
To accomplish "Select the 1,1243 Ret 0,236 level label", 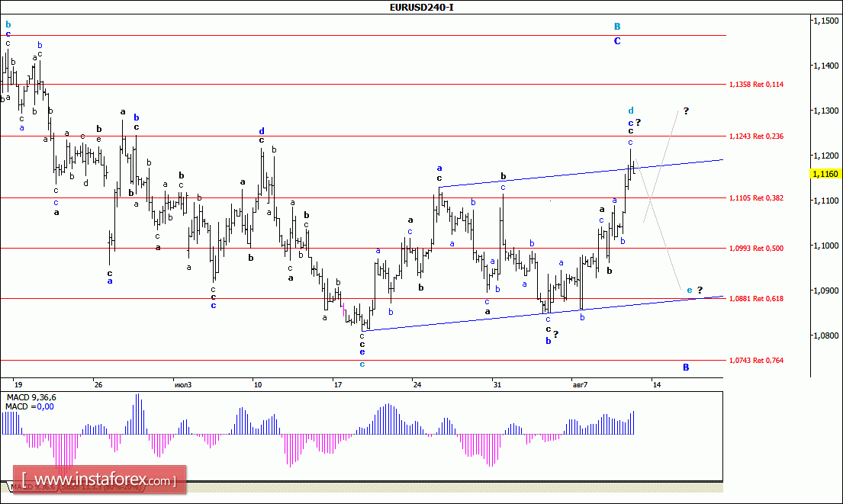I will point(757,136).
